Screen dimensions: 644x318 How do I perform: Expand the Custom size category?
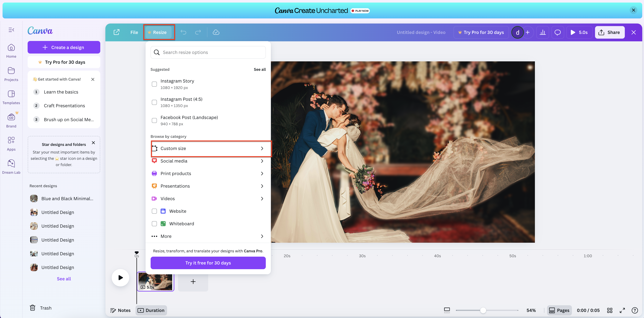pyautogui.click(x=211, y=148)
